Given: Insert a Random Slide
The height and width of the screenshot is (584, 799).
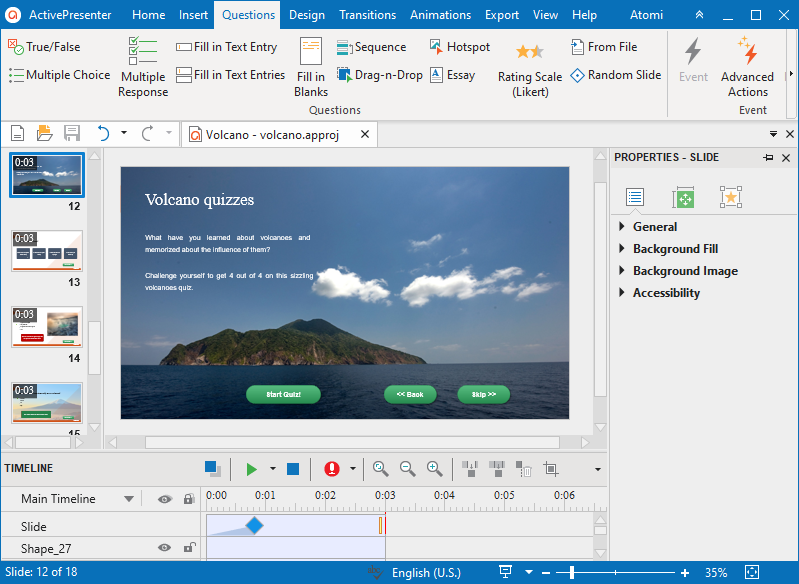Looking at the screenshot, I should click(616, 75).
